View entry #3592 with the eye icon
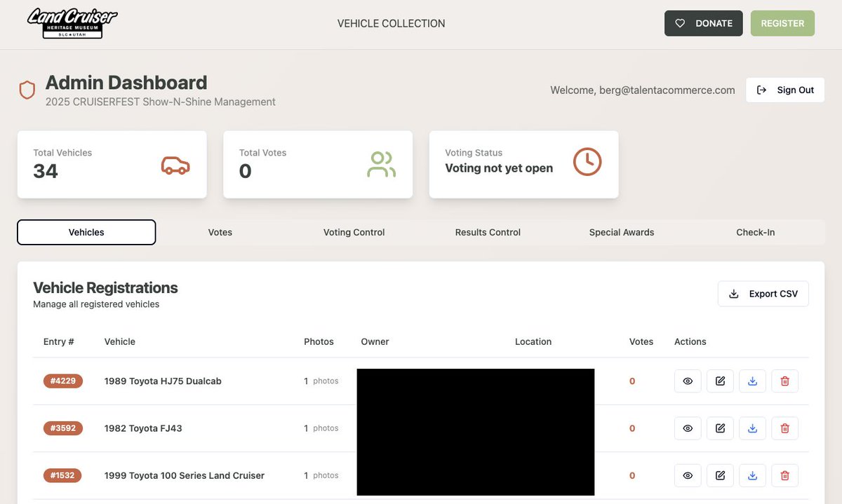 pyautogui.click(x=688, y=428)
